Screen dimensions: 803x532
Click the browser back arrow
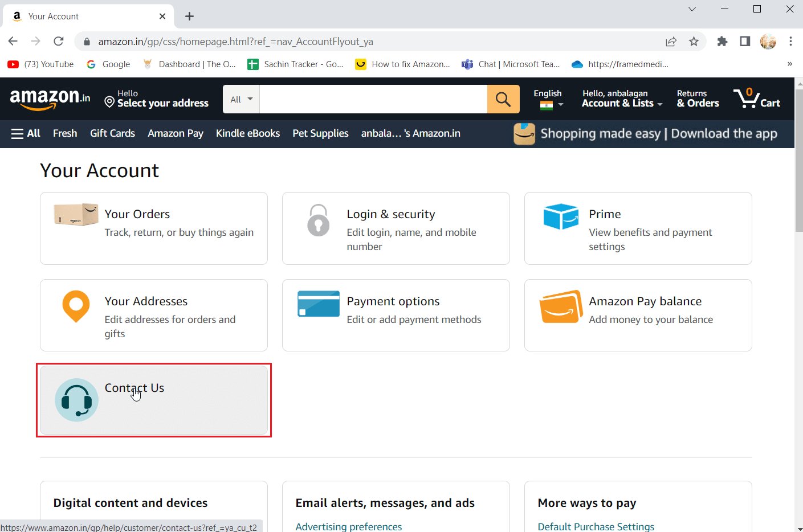13,41
